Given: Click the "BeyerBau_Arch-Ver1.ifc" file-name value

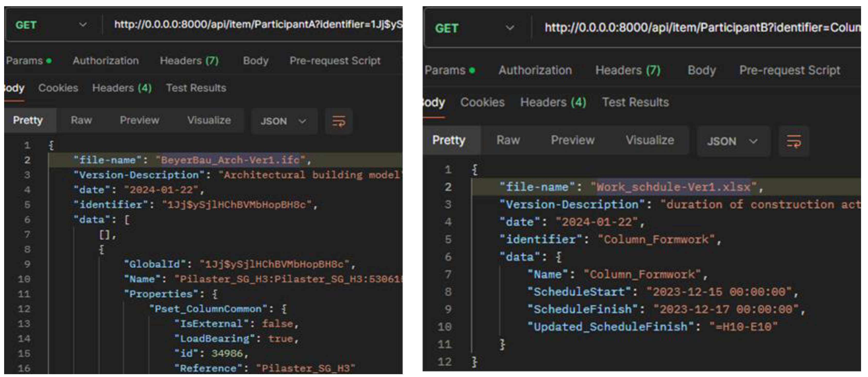Looking at the screenshot, I should point(231,160).
